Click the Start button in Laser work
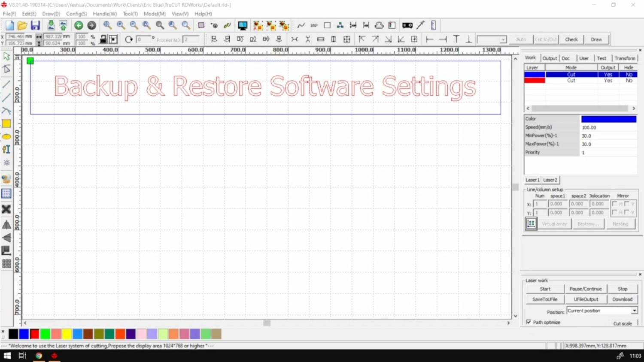The width and height of the screenshot is (644, 362). pos(545,289)
